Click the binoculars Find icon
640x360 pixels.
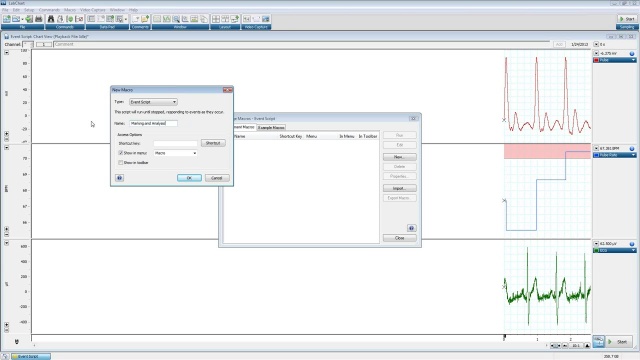coord(51,19)
